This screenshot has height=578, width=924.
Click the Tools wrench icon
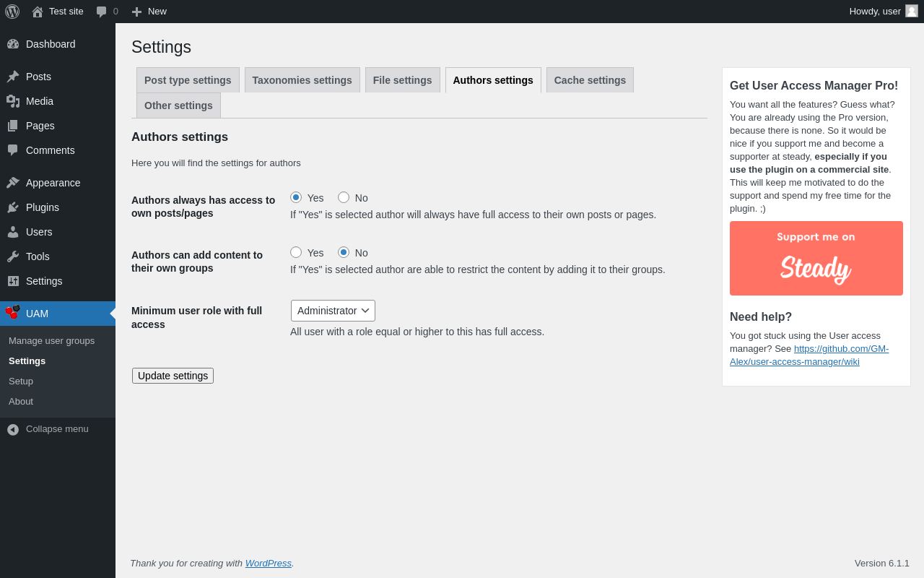pos(13,256)
